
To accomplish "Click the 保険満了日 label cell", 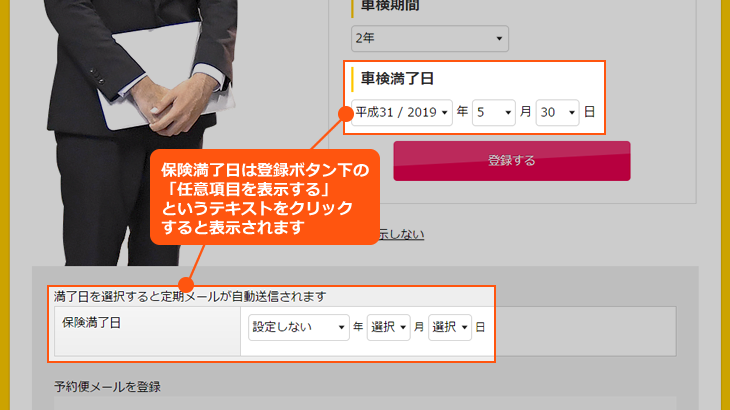I will (x=92, y=323).
